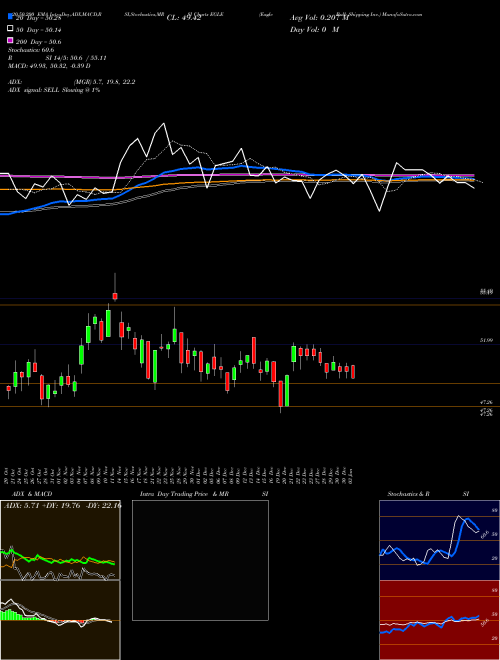
Task: Open the blue Stochastics chart panel
Action: [x=439, y=540]
